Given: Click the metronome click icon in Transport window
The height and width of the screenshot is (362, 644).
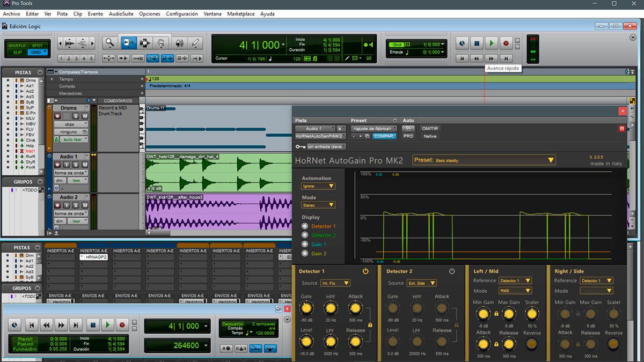Looking at the screenshot, I should pos(240,348).
